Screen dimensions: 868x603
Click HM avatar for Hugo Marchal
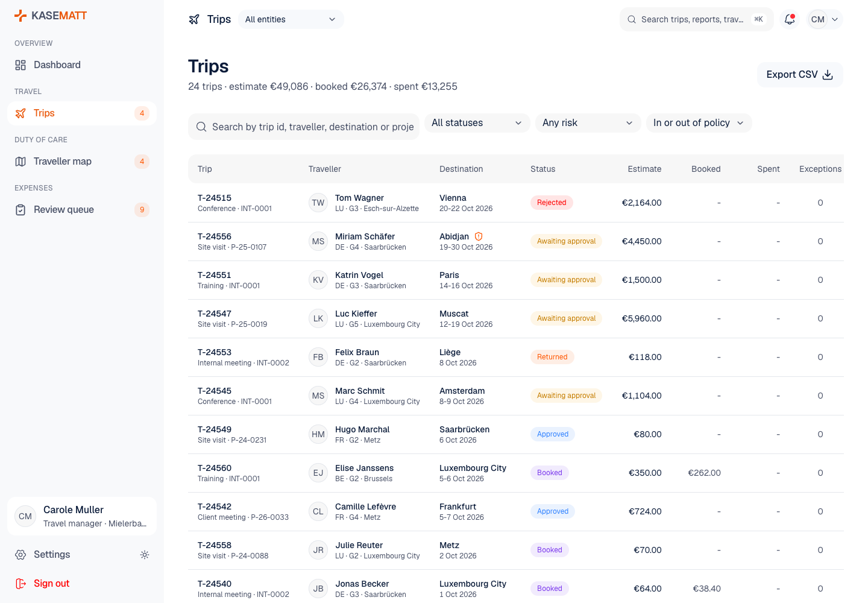point(318,434)
